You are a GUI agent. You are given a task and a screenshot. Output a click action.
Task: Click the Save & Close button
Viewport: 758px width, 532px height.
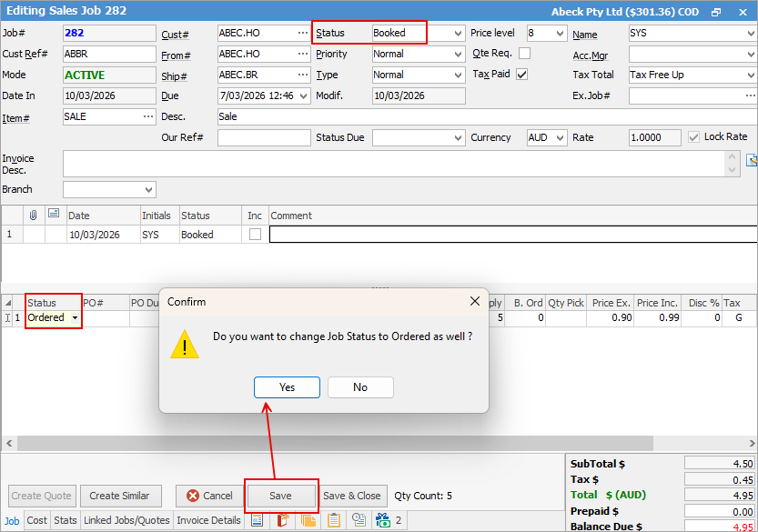pyautogui.click(x=352, y=496)
